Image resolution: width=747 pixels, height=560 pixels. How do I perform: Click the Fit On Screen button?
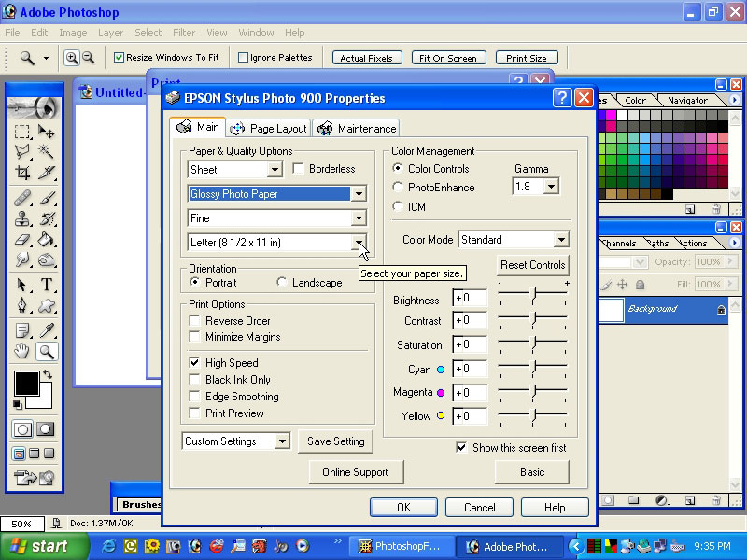(448, 57)
